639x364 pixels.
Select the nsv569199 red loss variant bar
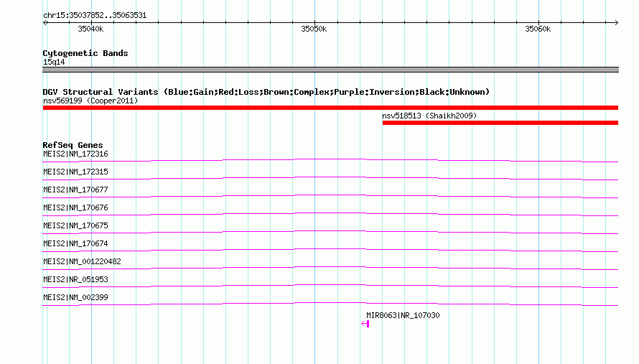(330, 108)
